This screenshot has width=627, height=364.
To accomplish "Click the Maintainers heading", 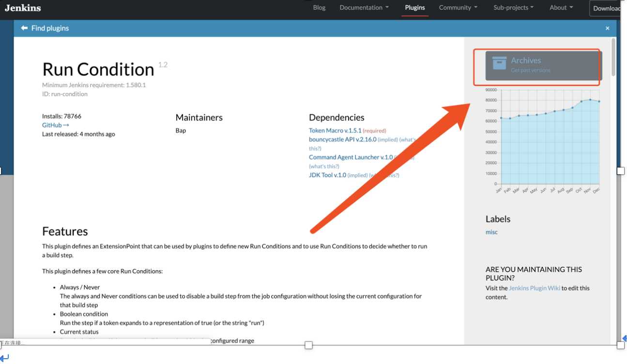I will (199, 118).
